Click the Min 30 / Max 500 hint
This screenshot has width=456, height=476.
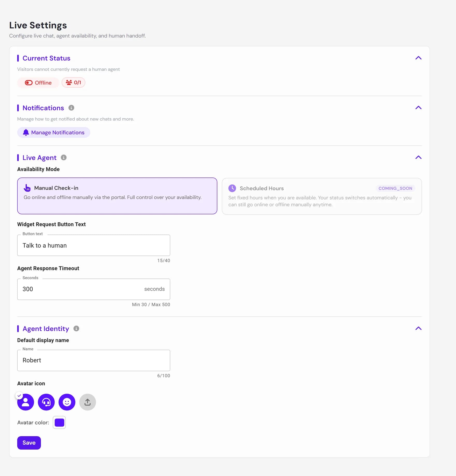click(151, 305)
